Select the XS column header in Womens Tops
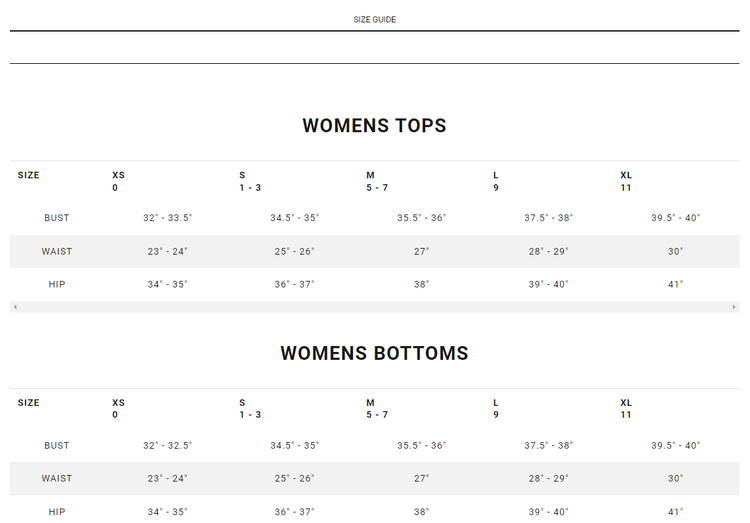This screenshot has width=750, height=523. pos(118,181)
